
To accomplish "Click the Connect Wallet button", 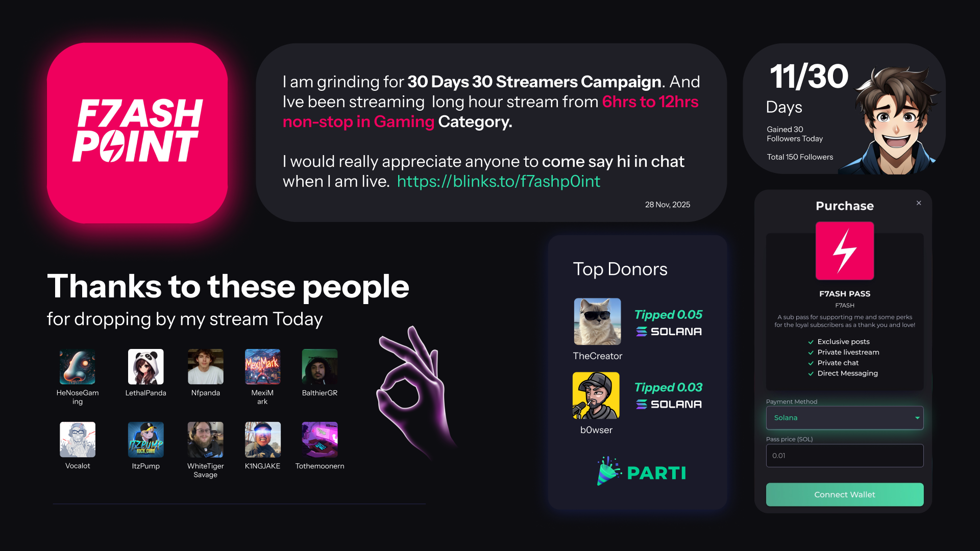I will tap(845, 494).
